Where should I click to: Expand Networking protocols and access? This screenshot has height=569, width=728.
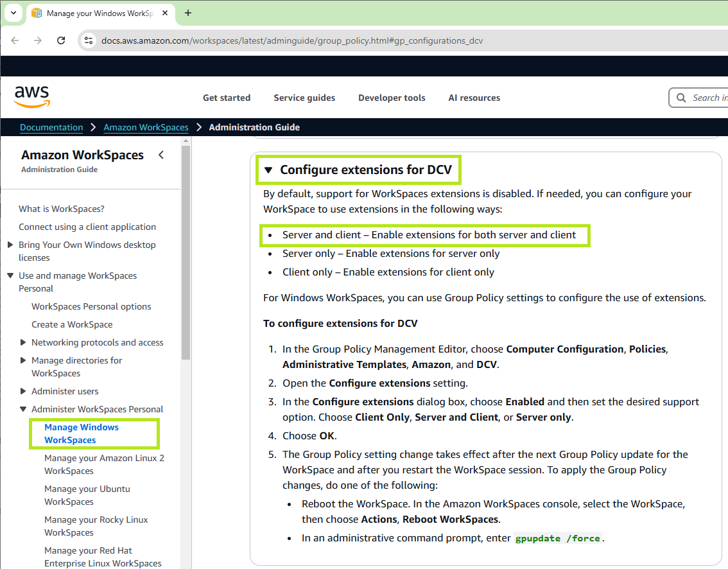[x=23, y=342]
